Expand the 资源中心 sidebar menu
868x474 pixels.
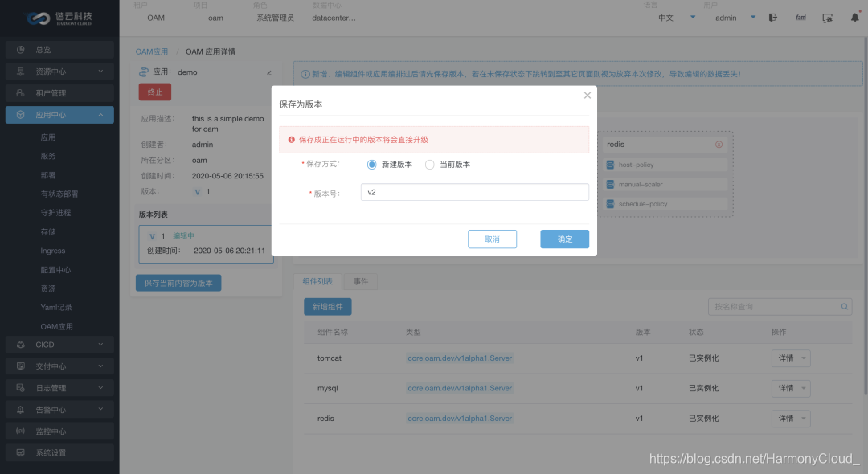pyautogui.click(x=59, y=72)
